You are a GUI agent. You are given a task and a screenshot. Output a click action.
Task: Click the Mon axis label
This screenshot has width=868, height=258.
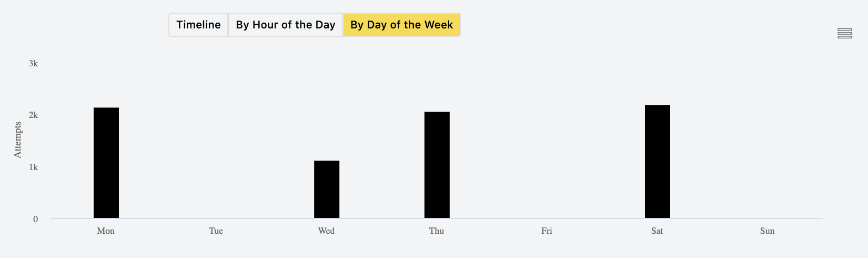(x=106, y=231)
